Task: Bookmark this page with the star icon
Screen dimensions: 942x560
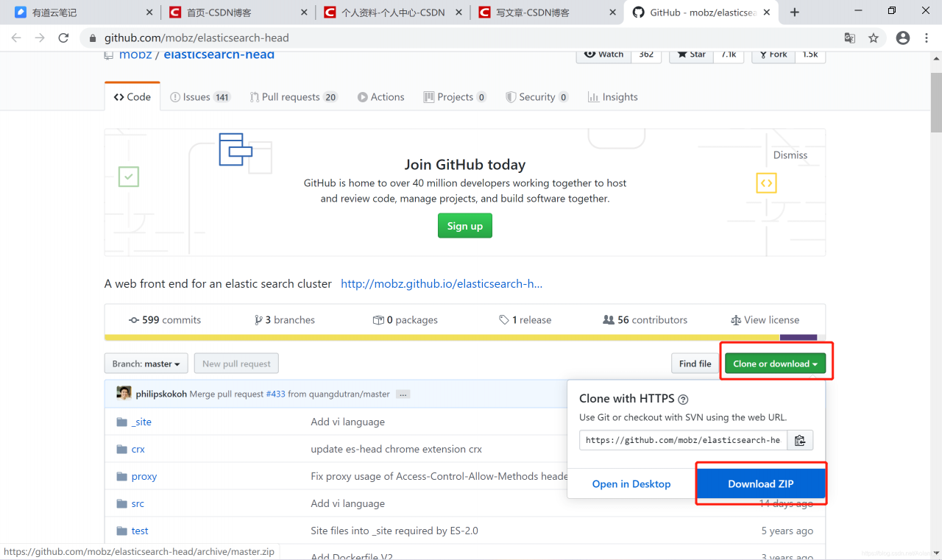Action: coord(874,38)
